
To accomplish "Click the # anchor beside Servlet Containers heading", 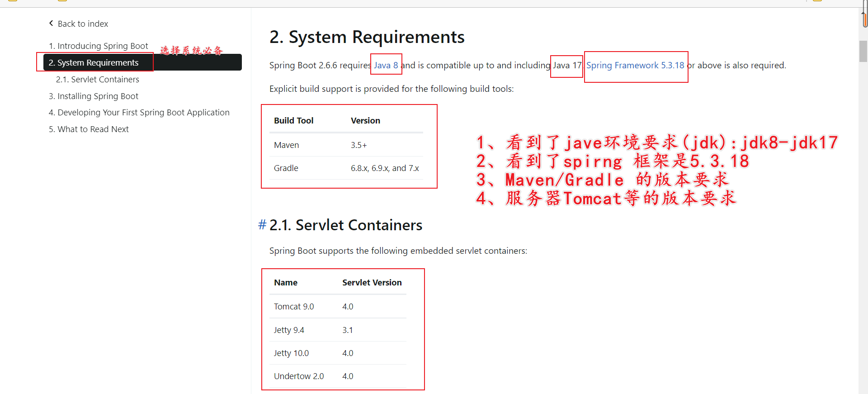I will click(x=262, y=225).
